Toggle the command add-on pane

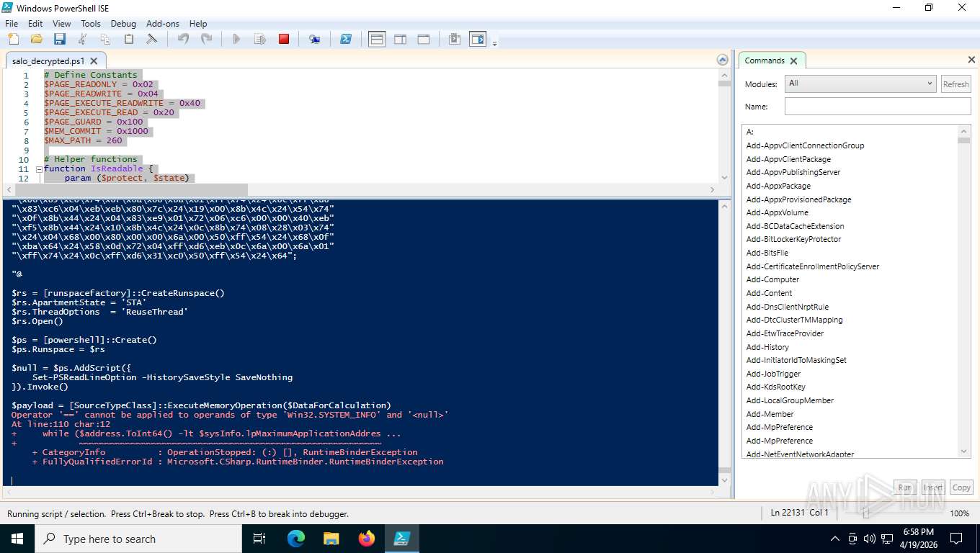click(x=478, y=39)
